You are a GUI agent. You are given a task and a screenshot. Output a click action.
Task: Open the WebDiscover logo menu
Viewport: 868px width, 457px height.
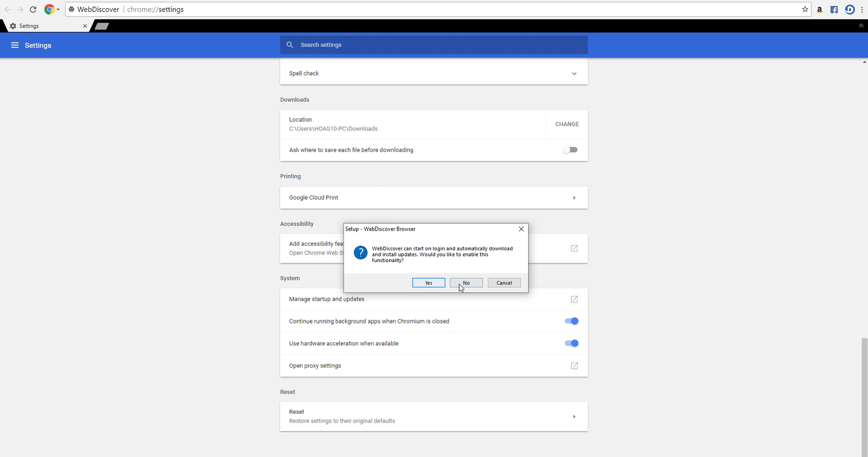[x=52, y=9]
